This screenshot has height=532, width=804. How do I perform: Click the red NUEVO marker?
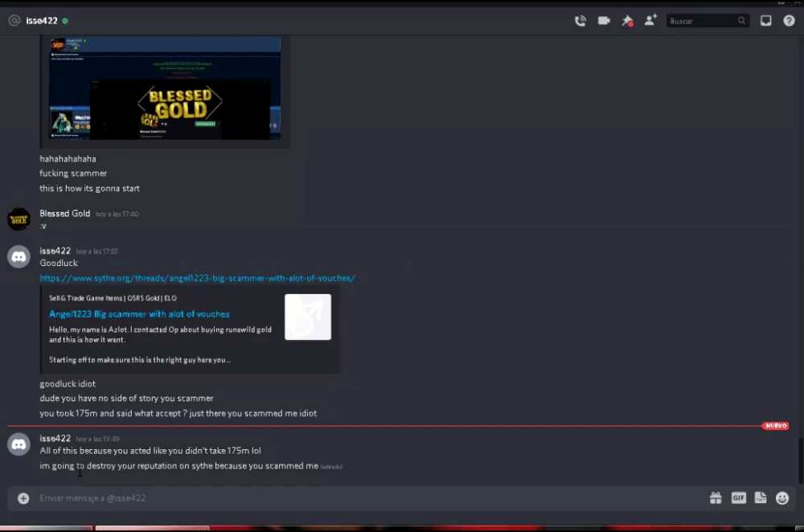click(x=776, y=426)
